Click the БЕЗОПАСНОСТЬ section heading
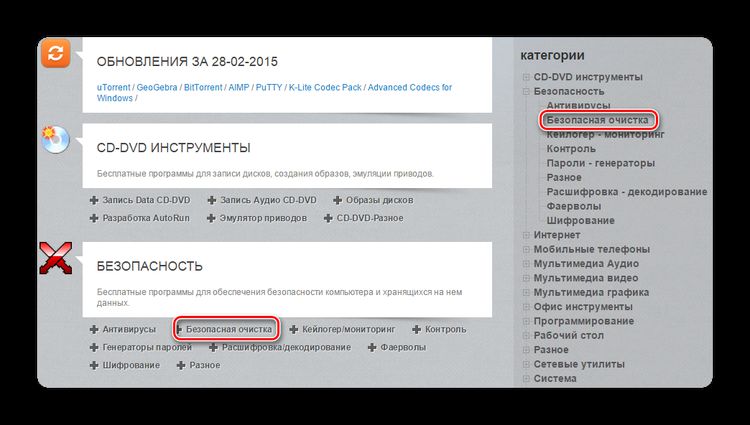The height and width of the screenshot is (425, 750). tap(150, 266)
